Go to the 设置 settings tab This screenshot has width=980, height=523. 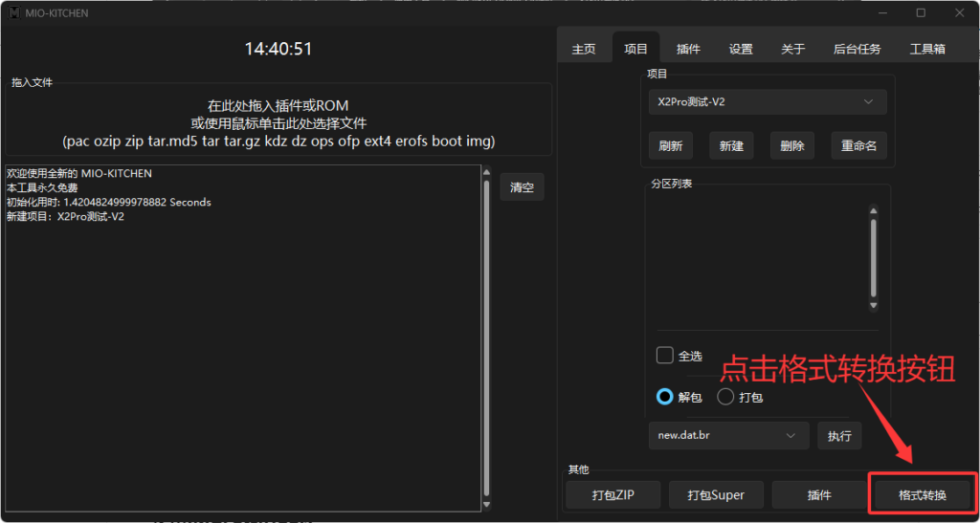tap(741, 49)
